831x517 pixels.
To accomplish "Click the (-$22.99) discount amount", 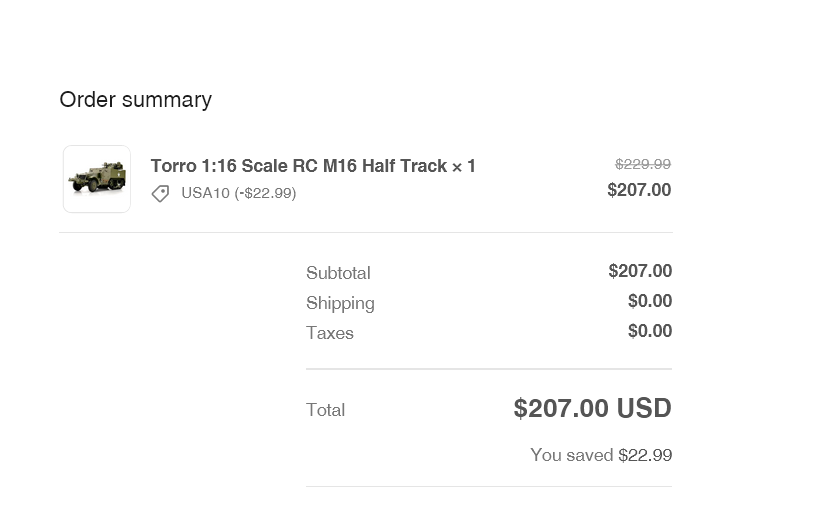I will (x=265, y=193).
